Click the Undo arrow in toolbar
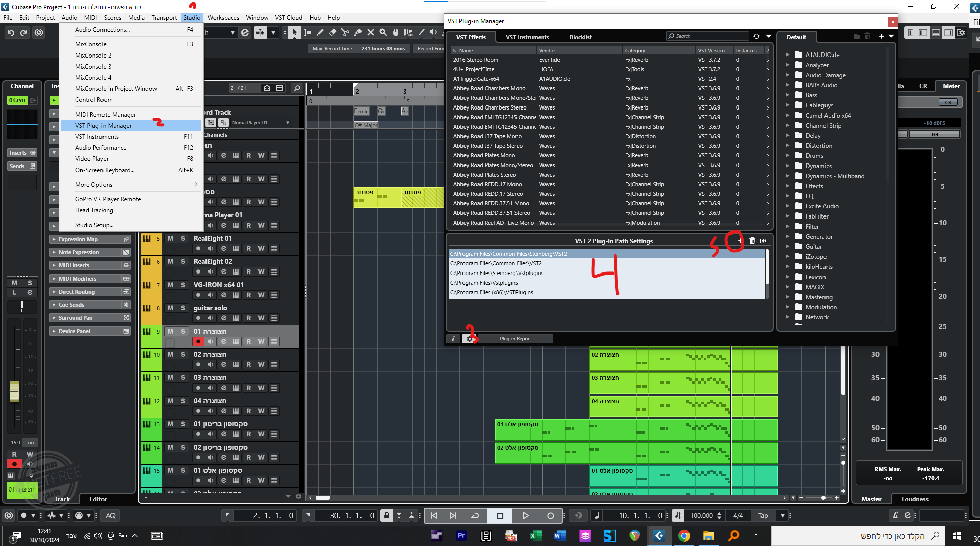Image resolution: width=980 pixels, height=546 pixels. coord(11,33)
